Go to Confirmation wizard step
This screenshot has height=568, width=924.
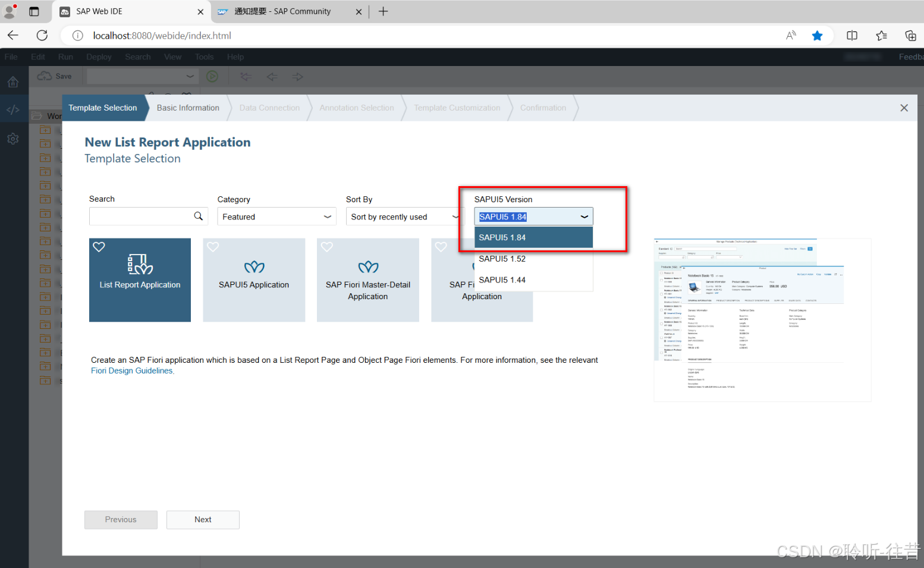pyautogui.click(x=543, y=108)
